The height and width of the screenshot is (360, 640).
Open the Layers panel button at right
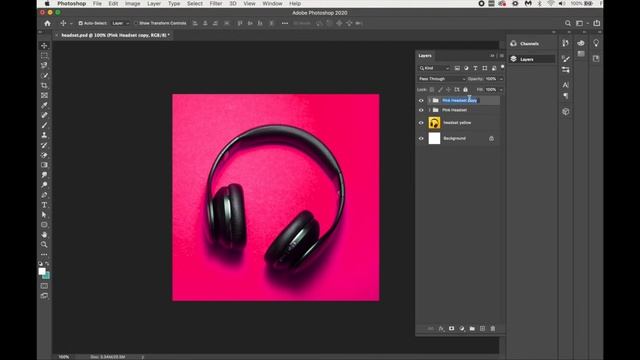[531, 59]
